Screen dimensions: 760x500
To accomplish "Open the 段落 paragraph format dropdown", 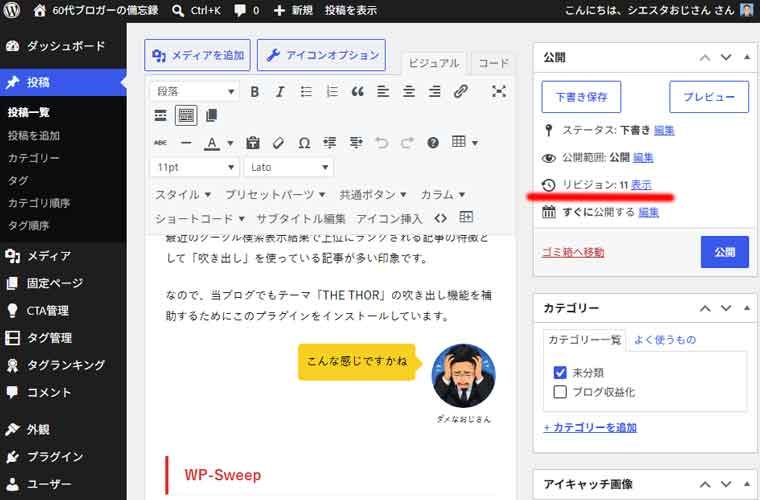I will 195,91.
